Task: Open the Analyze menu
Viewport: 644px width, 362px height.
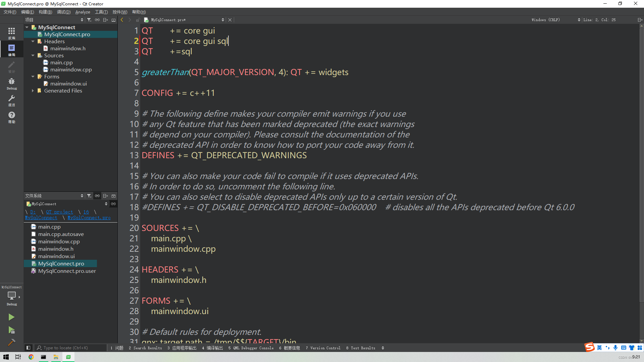Action: coord(83,12)
